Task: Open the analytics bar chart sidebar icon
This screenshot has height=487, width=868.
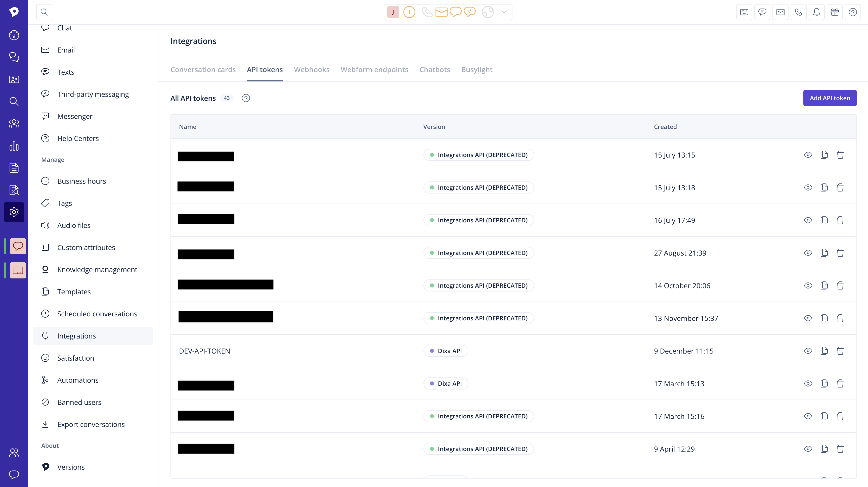Action: click(14, 146)
